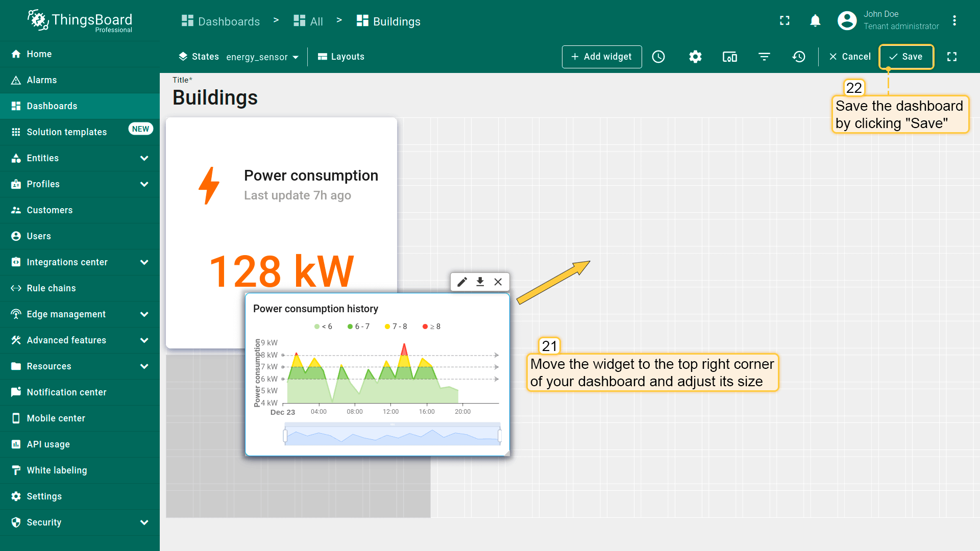Remove widget with the X icon

[498, 282]
